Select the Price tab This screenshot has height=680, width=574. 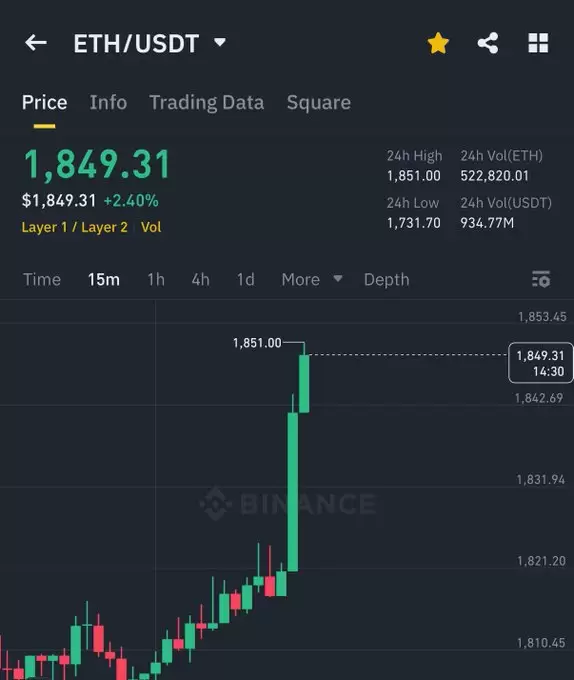coord(44,102)
